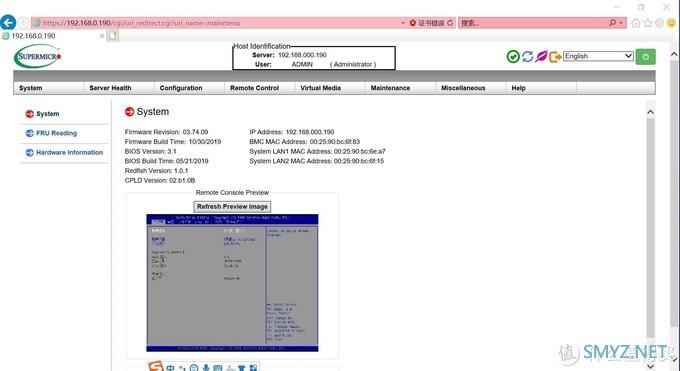Click the Refresh Preview Image button
The width and height of the screenshot is (680, 371).
pos(232,207)
